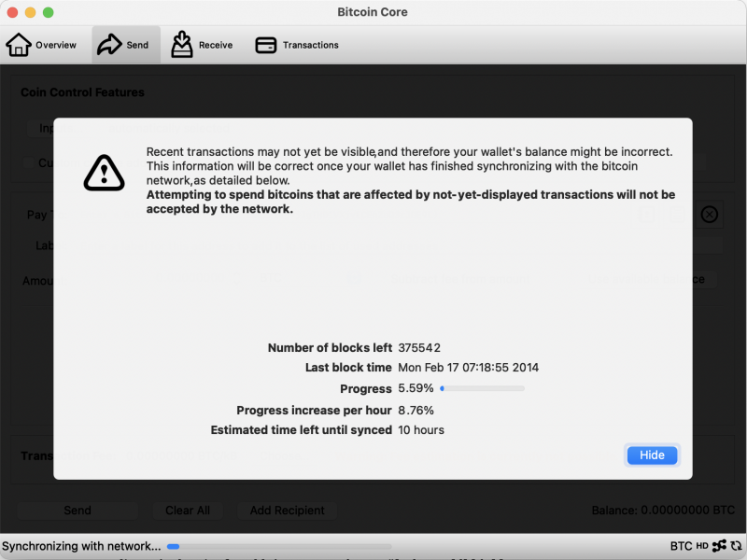
Task: Click the Send arrow icon
Action: click(x=109, y=45)
